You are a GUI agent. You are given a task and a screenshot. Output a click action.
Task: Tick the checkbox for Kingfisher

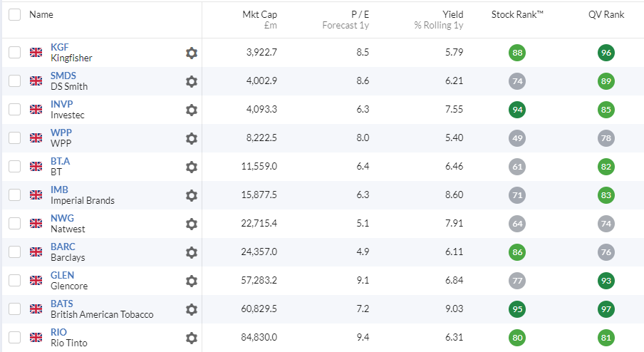[x=15, y=52]
